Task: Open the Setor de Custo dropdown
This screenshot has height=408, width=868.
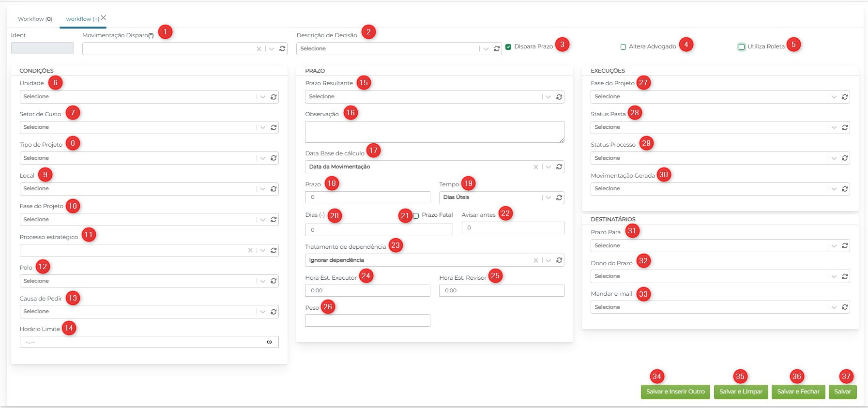Action: tap(263, 127)
